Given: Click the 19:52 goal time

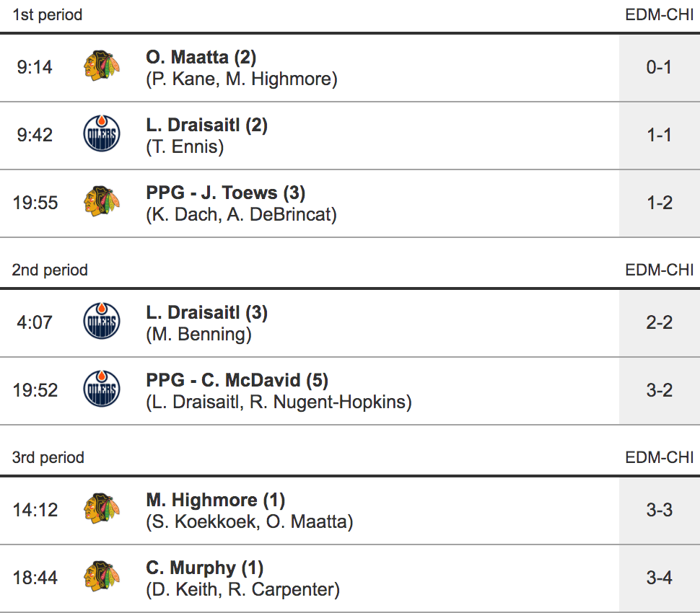Looking at the screenshot, I should 35,390.
